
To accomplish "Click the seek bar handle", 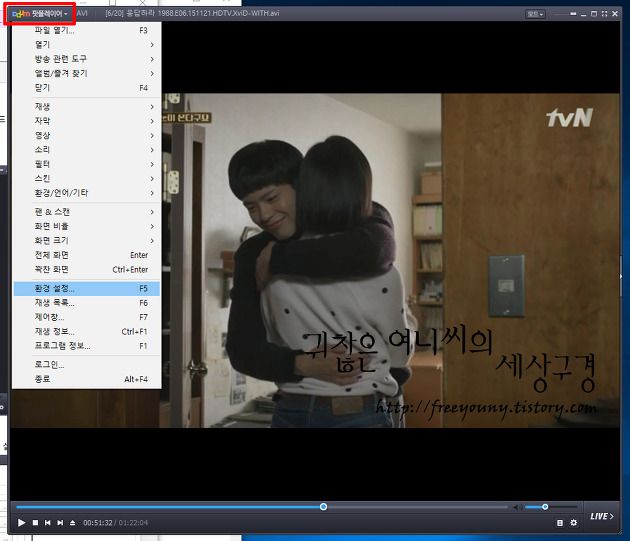I will coord(323,507).
